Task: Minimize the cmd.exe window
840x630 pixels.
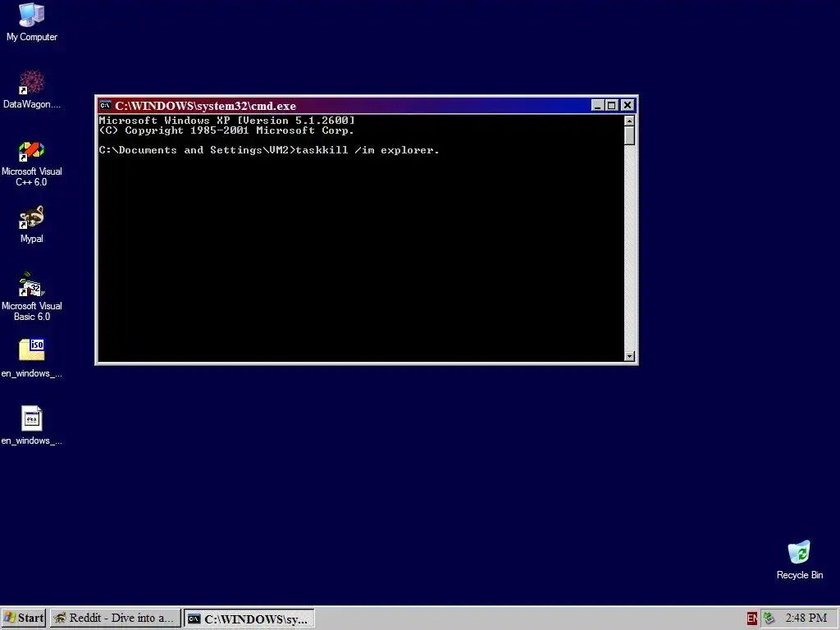Action: pos(597,106)
